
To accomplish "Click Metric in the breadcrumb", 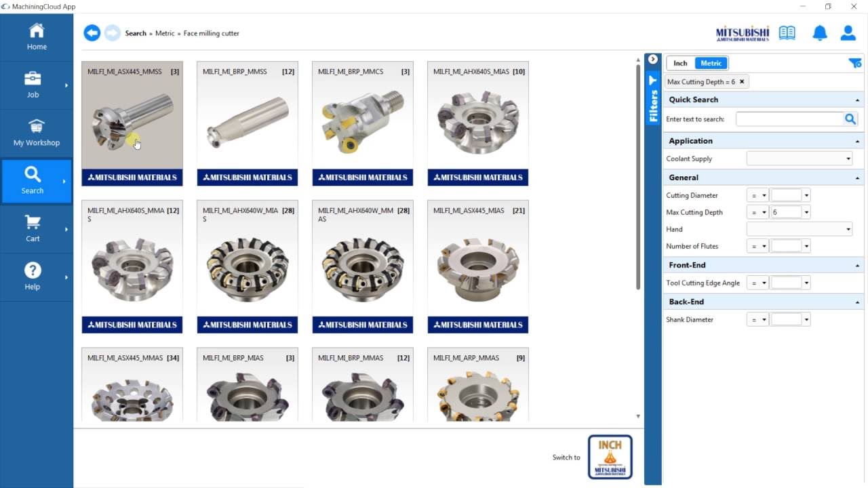I will pyautogui.click(x=165, y=33).
